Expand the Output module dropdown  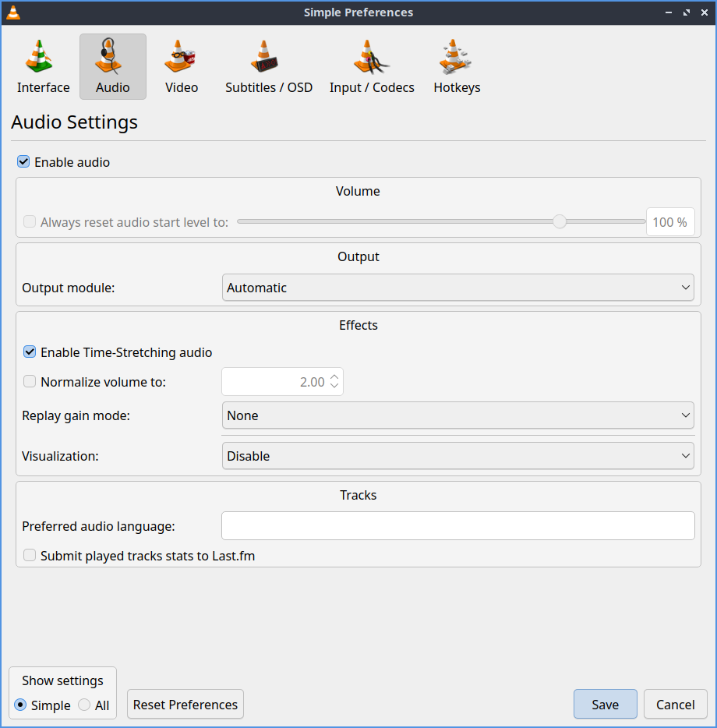tap(457, 288)
